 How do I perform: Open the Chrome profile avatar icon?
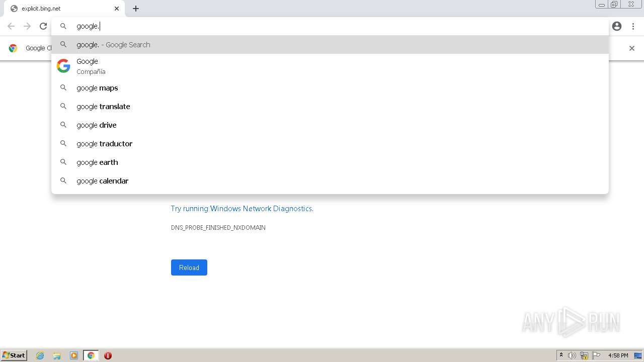tap(617, 26)
